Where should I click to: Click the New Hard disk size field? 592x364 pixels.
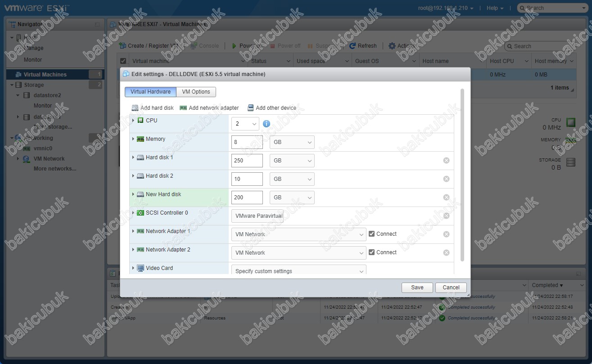click(247, 198)
